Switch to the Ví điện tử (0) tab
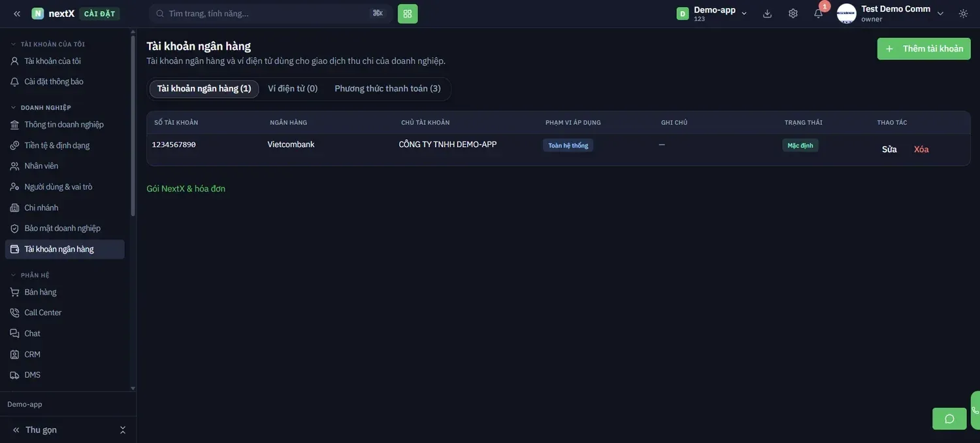The image size is (980, 443). pyautogui.click(x=293, y=89)
